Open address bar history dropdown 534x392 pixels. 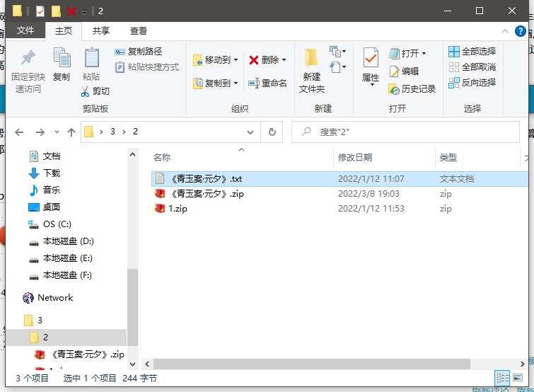tap(250, 132)
